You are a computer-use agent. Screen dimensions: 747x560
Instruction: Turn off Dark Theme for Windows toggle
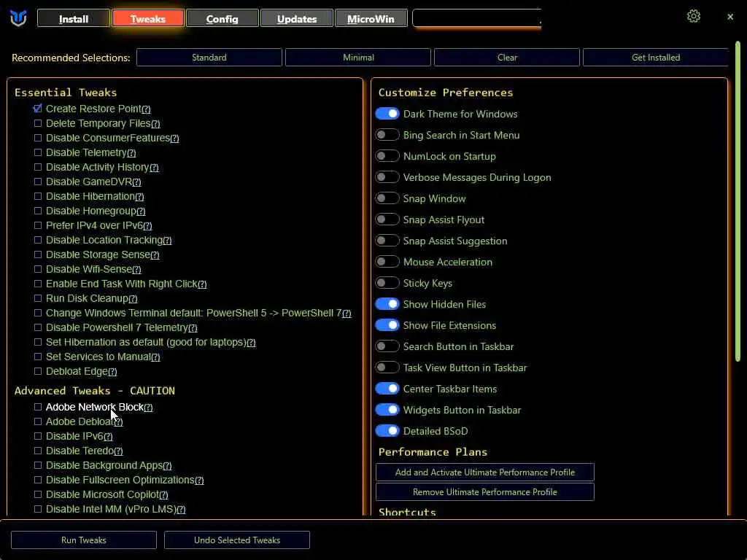387,114
